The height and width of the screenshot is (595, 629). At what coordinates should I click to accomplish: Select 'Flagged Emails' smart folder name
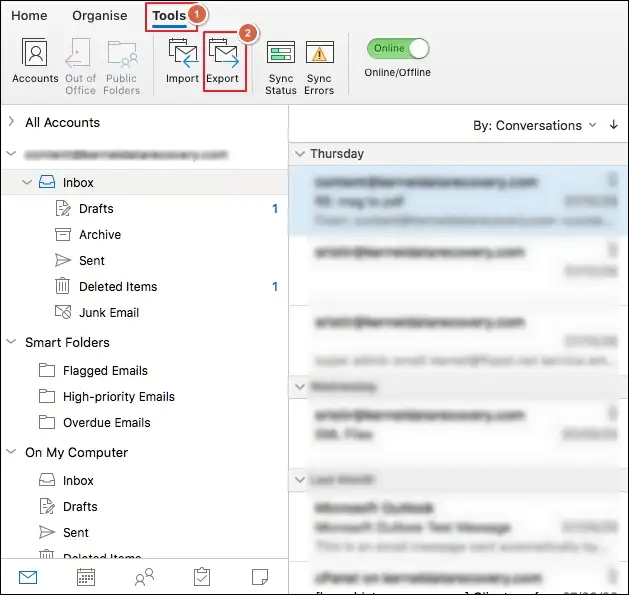[106, 370]
